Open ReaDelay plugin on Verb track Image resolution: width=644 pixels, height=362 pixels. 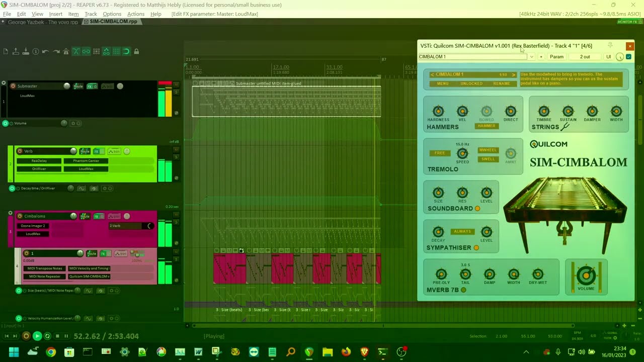point(39,161)
